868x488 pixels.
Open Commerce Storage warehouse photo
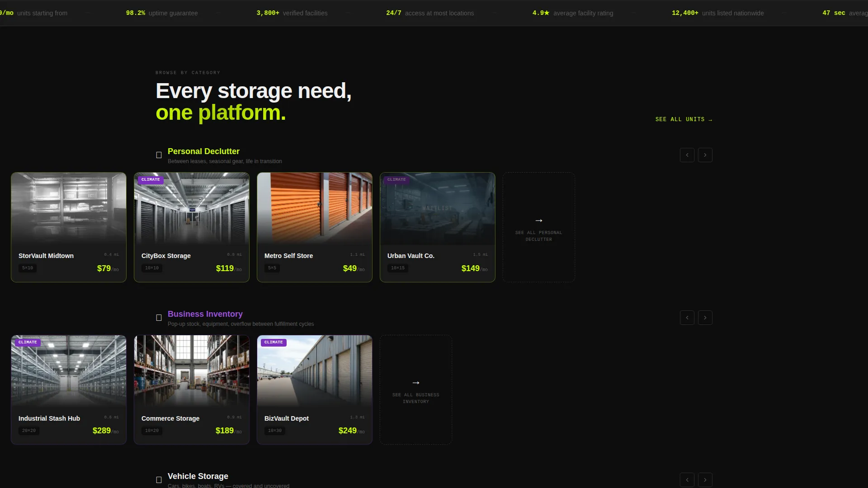pos(192,371)
